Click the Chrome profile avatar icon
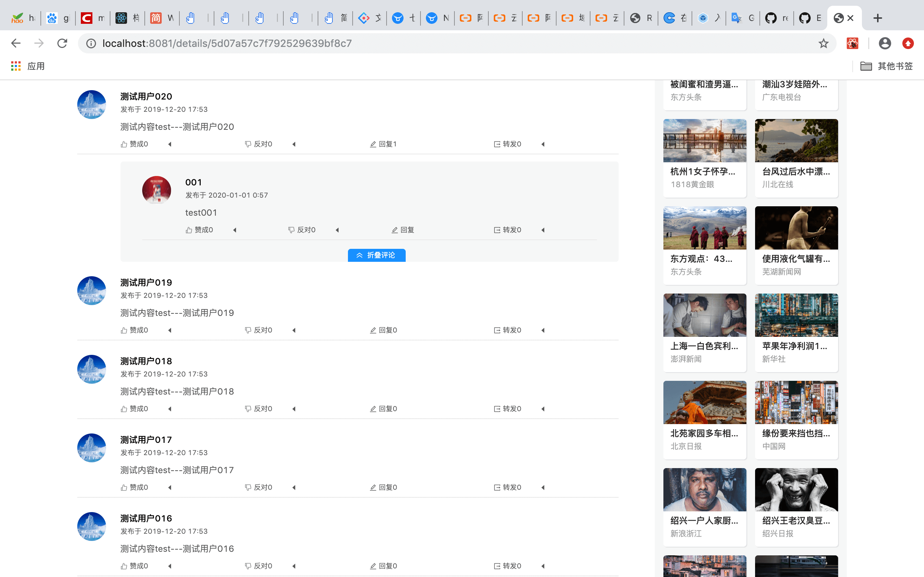The image size is (924, 577). 884,44
